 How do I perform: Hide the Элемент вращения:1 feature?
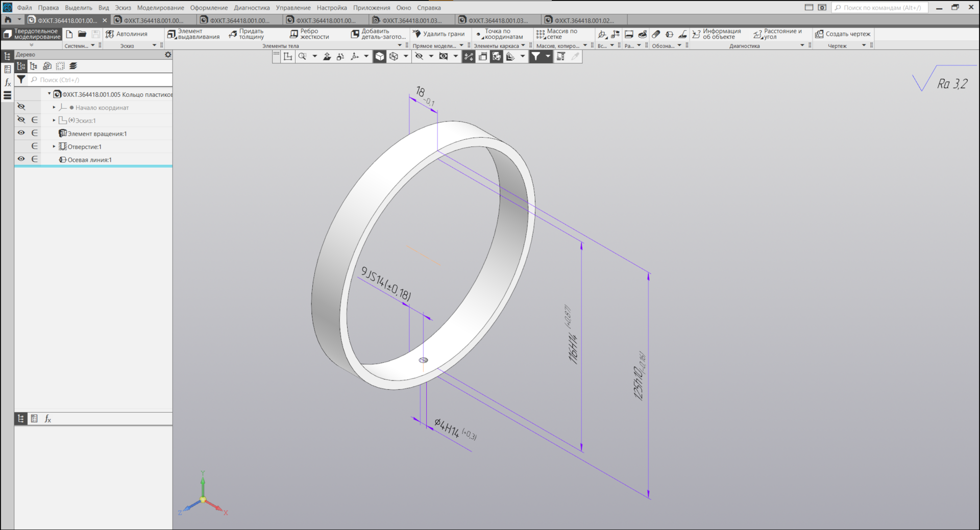click(x=21, y=133)
